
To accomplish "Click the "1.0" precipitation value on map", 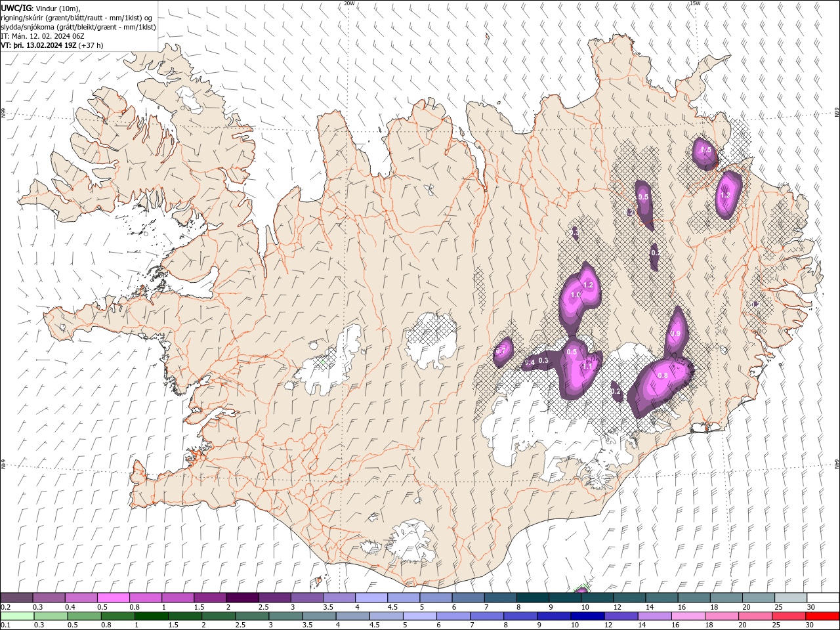I will (x=576, y=295).
